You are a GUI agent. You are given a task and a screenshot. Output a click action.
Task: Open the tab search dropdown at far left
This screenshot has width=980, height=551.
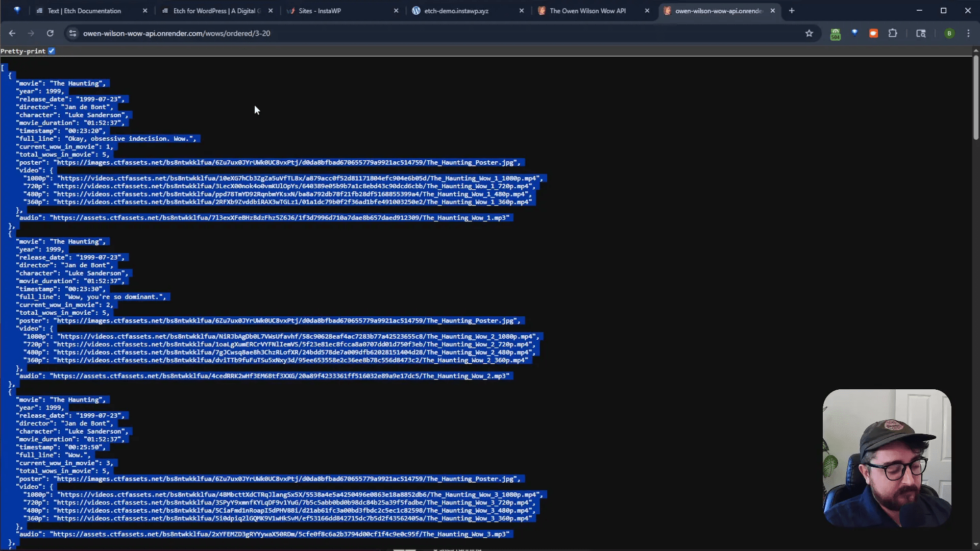[x=17, y=11]
